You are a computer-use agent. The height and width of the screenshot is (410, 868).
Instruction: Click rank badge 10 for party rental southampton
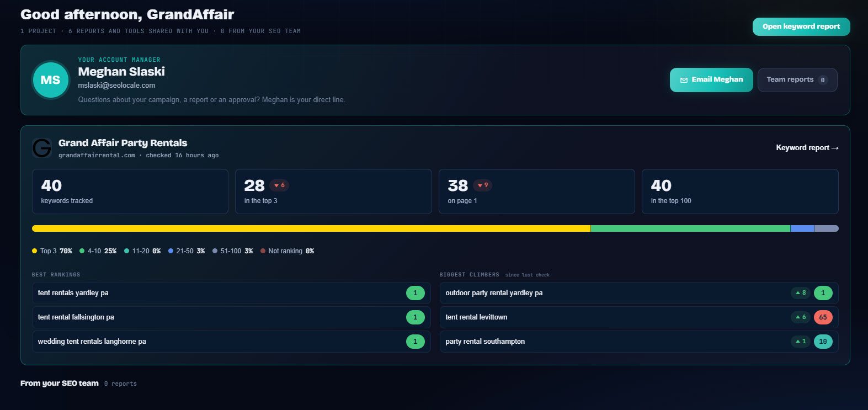823,342
